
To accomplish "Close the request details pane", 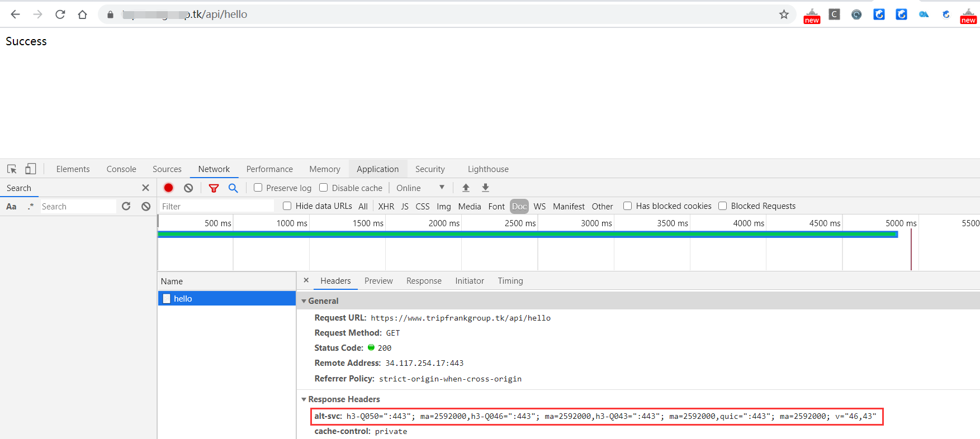I will tap(306, 280).
